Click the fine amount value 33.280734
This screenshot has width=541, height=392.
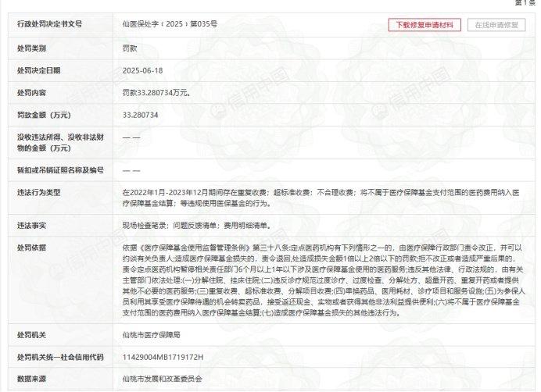pyautogui.click(x=140, y=115)
